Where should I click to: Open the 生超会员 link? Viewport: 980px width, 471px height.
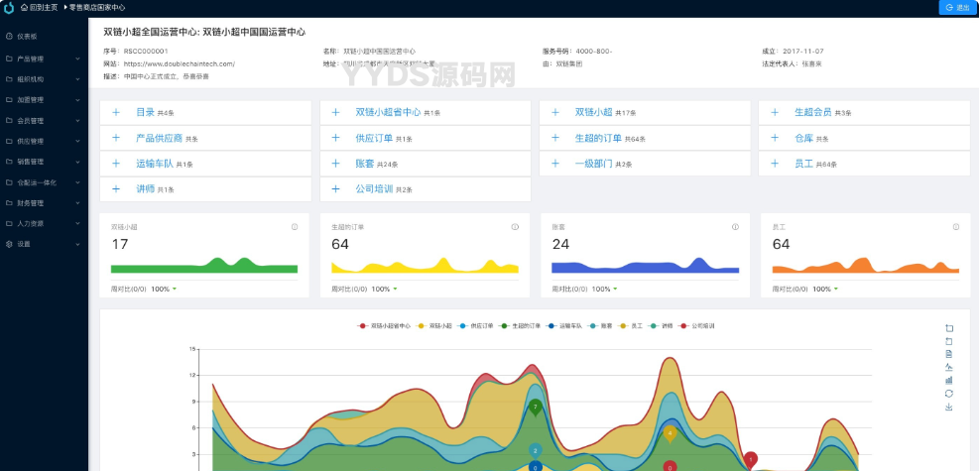[812, 113]
